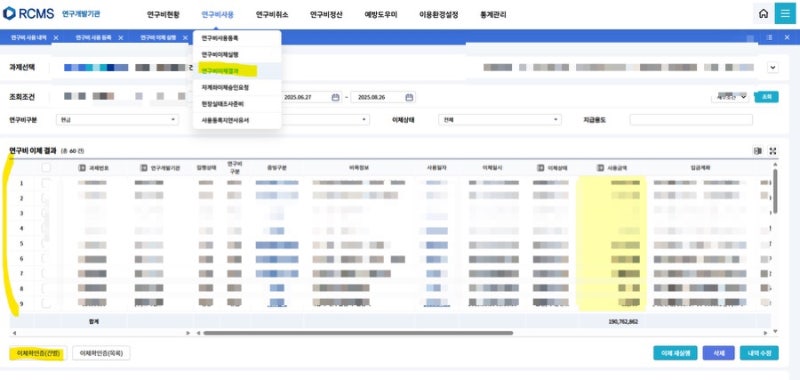The image size is (800, 380).
Task: Select 자계좌이체승인요청 menu item
Action: [237, 88]
